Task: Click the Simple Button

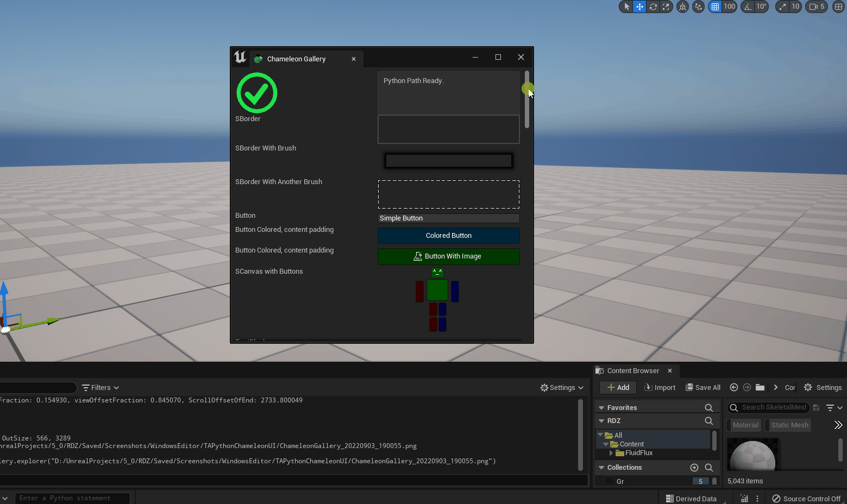Action: pos(449,218)
